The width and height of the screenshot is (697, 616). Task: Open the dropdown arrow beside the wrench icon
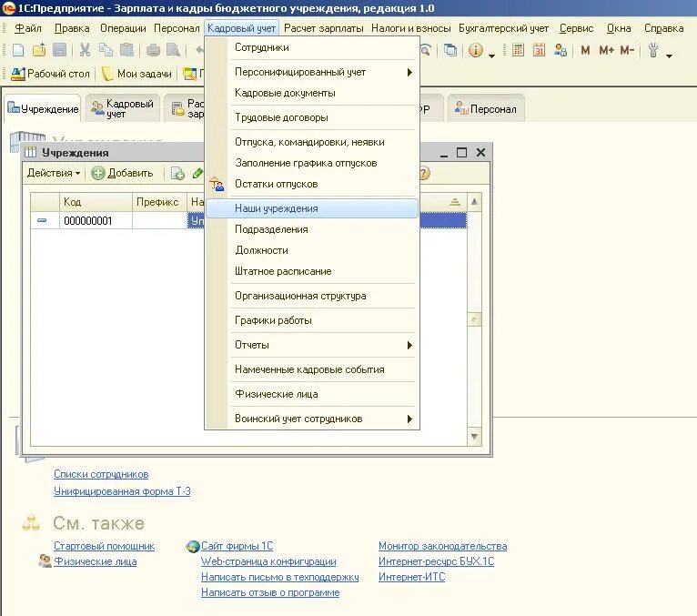click(x=670, y=56)
